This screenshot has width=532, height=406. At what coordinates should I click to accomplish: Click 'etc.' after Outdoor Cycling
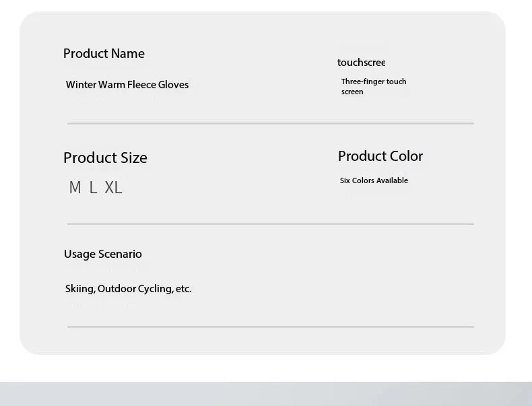183,289
